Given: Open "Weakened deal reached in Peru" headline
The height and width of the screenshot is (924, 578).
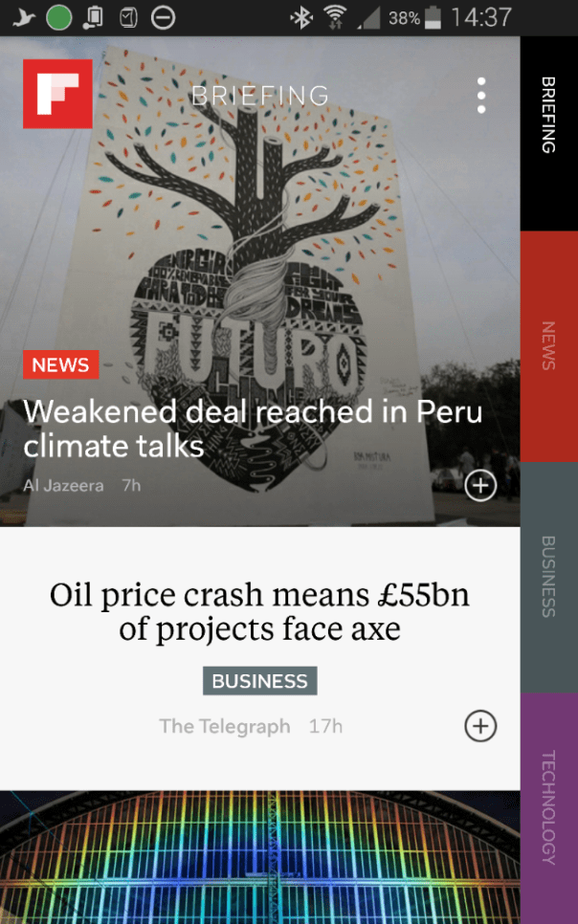Looking at the screenshot, I should (253, 429).
